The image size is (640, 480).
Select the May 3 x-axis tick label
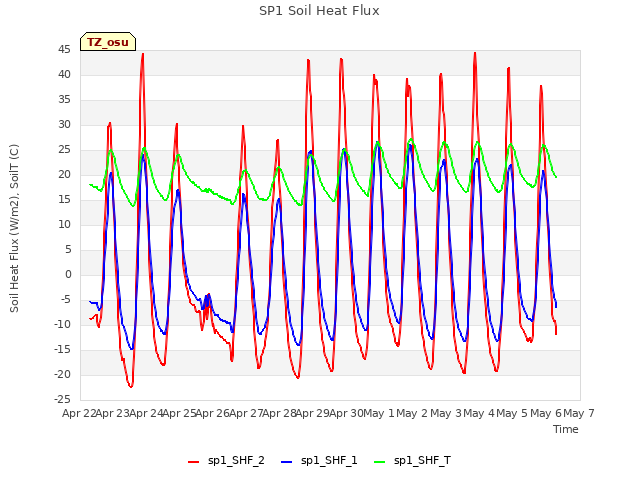click(446, 413)
